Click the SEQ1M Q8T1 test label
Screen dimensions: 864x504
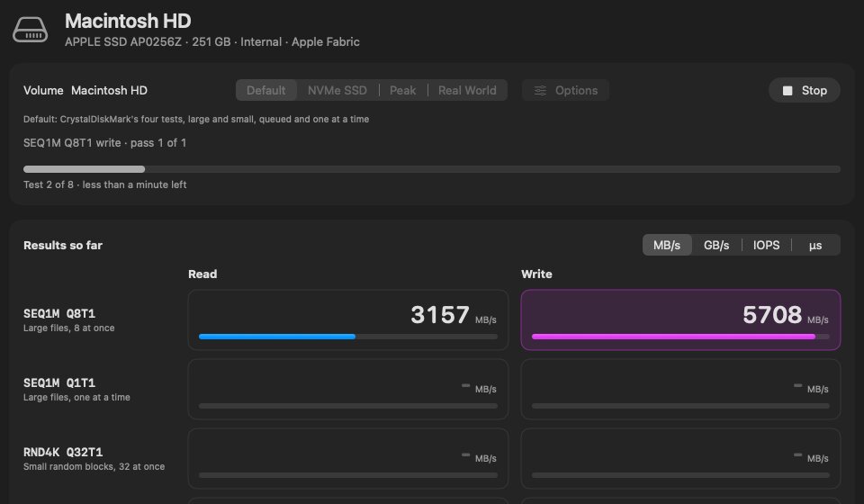coord(59,313)
